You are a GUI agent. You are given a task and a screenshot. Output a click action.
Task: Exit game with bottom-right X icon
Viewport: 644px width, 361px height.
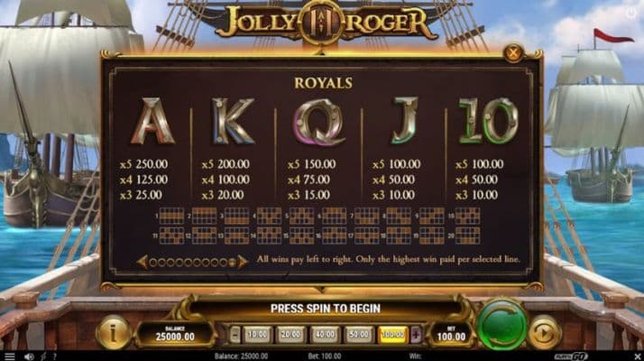638,356
